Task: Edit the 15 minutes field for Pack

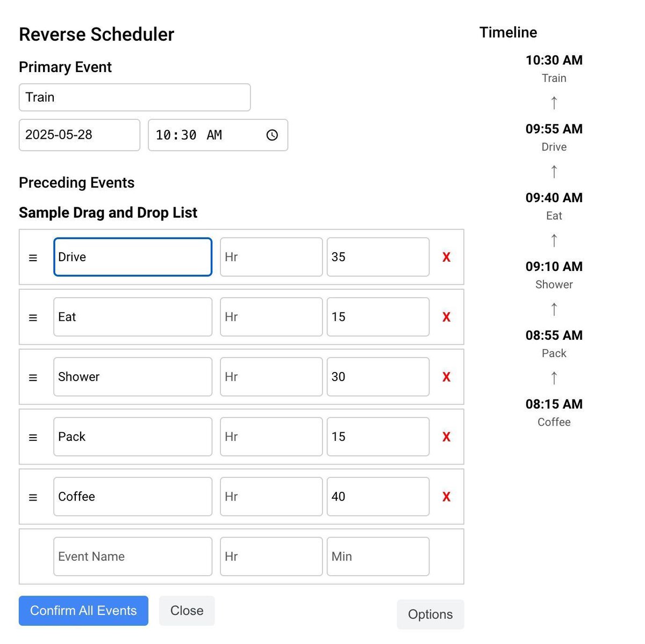Action: click(378, 437)
